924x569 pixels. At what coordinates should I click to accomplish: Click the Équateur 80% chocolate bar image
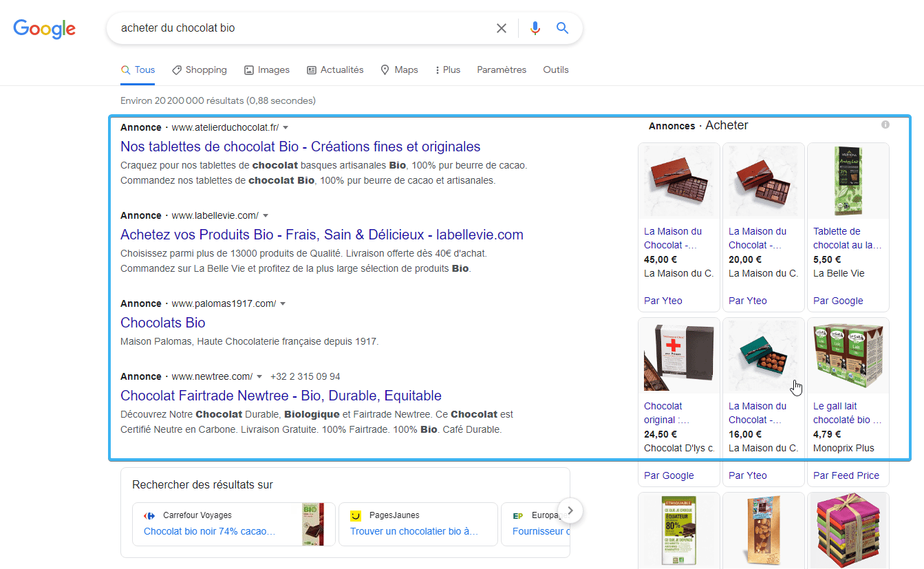[x=679, y=531]
